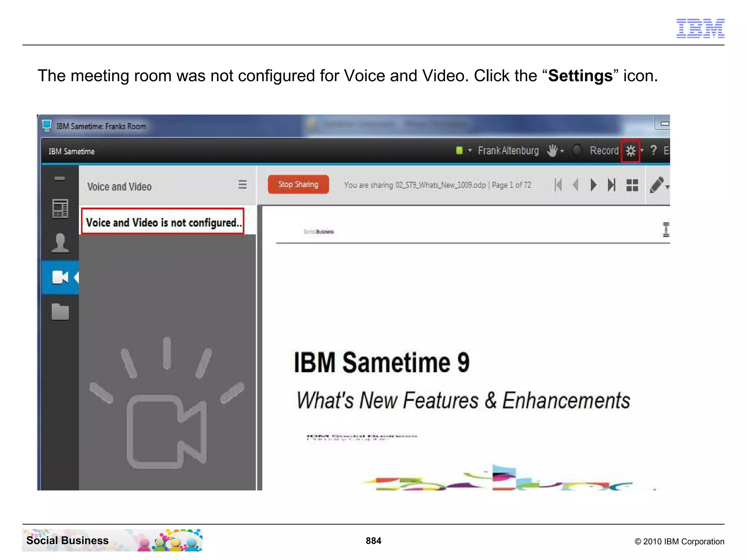The image size is (747, 560).
Task: Click the green availability status icon
Action: click(x=460, y=150)
